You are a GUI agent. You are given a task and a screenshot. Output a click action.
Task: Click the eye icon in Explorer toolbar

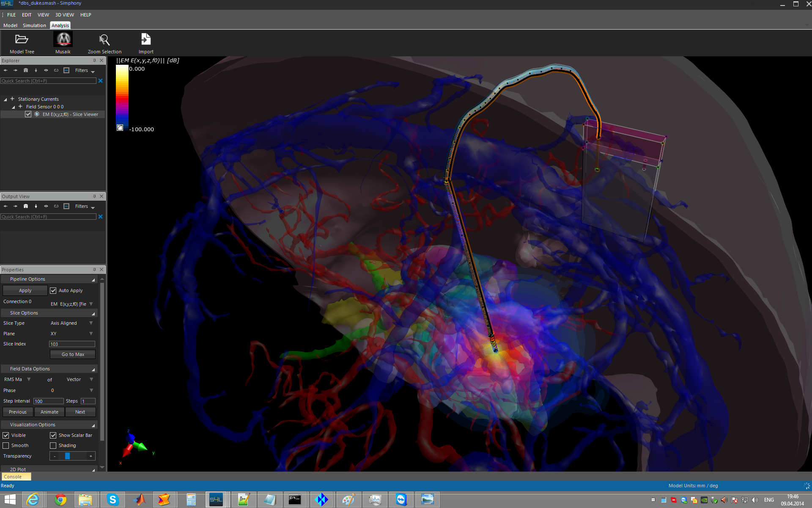46,70
